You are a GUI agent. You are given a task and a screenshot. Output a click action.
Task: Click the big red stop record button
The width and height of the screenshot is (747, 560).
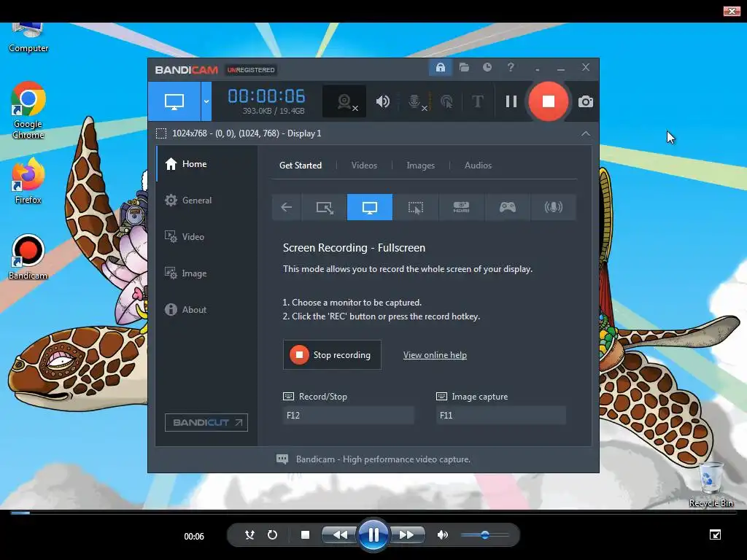pos(548,101)
